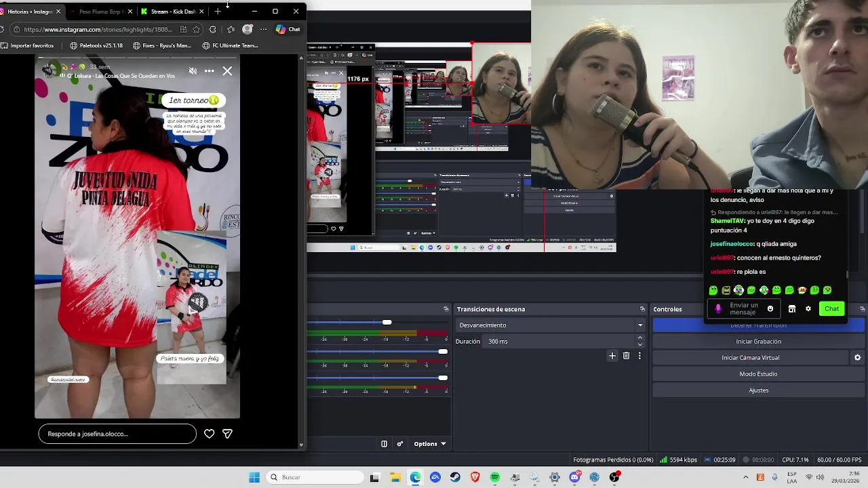This screenshot has width=868, height=488.
Task: Open the Copilot Chat button
Action: [288, 29]
